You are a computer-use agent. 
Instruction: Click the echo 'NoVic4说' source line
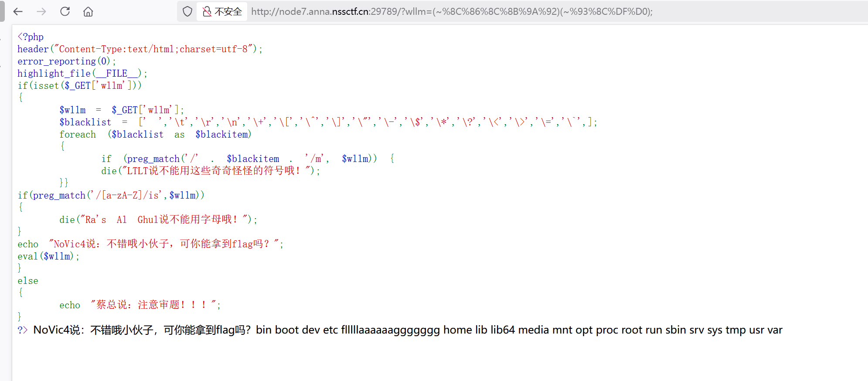pyautogui.click(x=150, y=244)
